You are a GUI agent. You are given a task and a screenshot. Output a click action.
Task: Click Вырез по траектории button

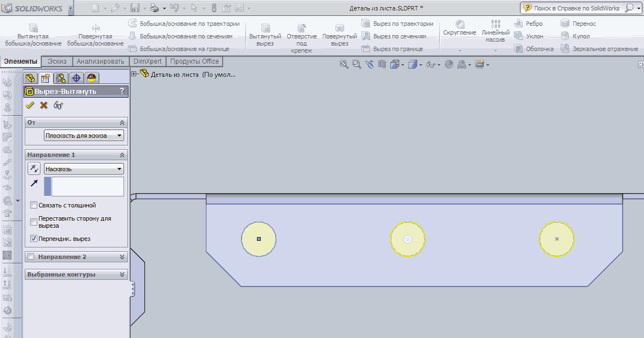coord(397,24)
